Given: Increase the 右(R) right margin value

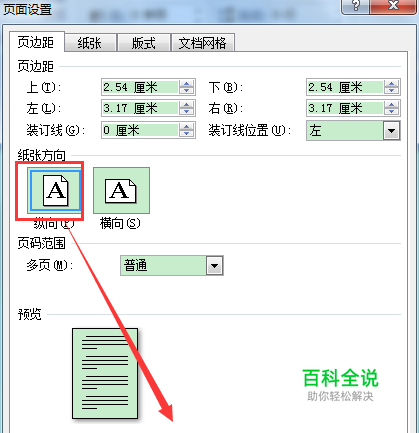Looking at the screenshot, I should (392, 105).
